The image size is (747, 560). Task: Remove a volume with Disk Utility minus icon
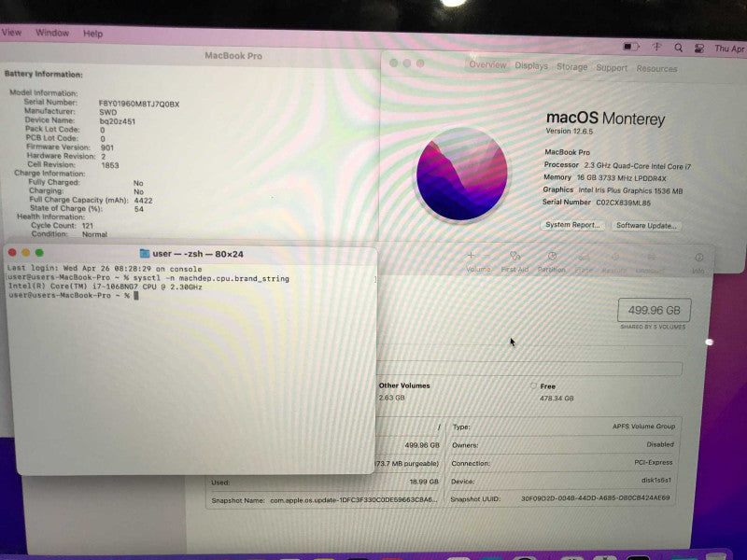tap(486, 256)
